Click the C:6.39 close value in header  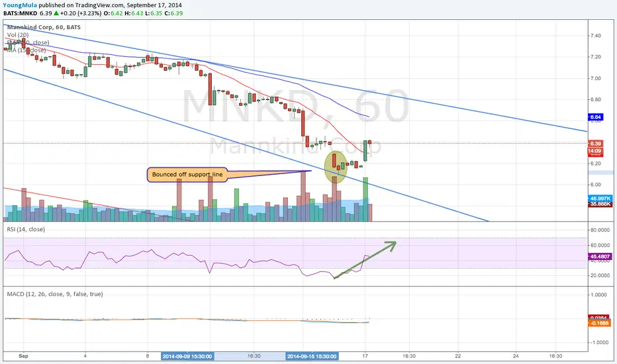tap(173, 13)
